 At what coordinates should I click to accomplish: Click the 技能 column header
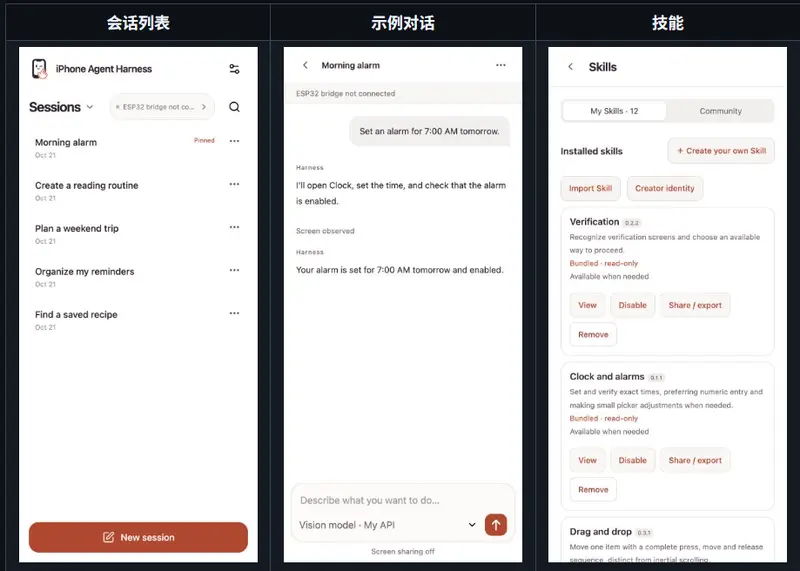(x=667, y=23)
